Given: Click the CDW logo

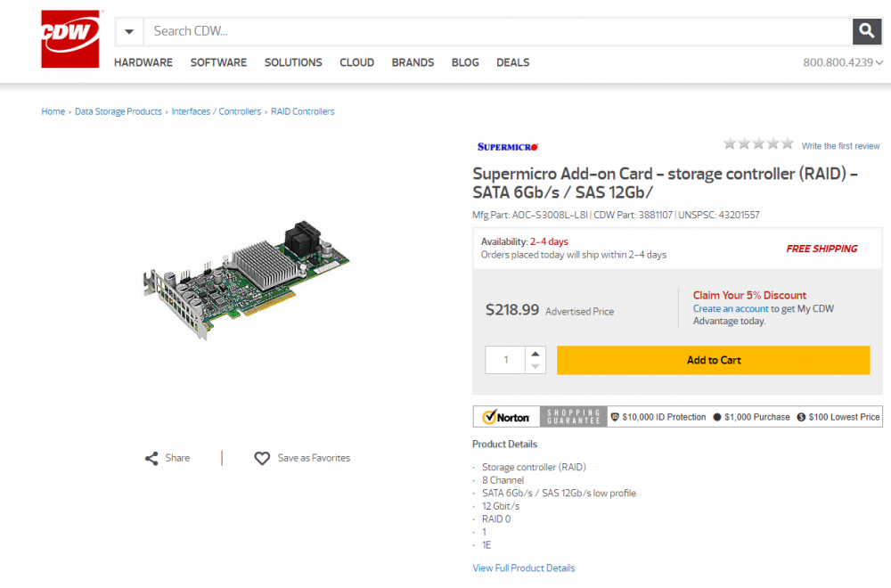Looking at the screenshot, I should pyautogui.click(x=70, y=38).
